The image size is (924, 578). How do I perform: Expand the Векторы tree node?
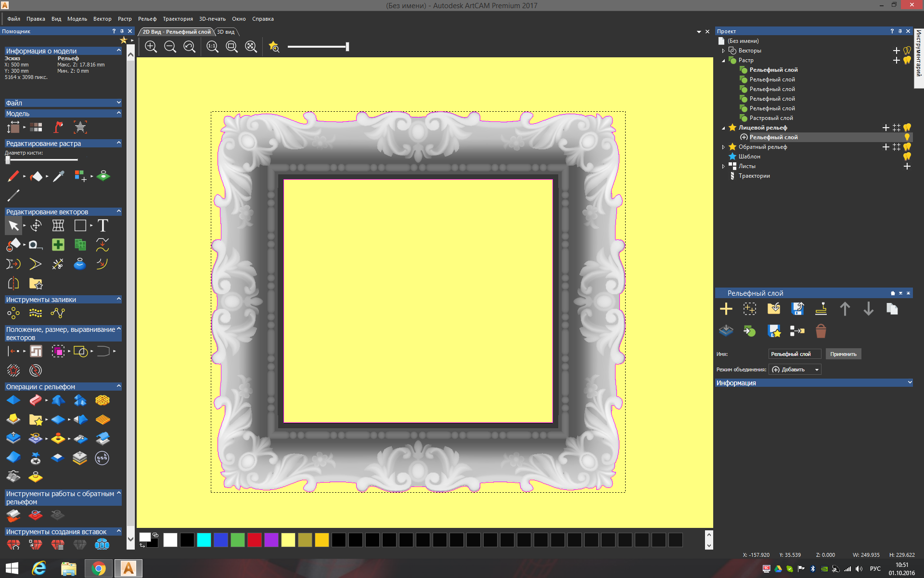point(723,51)
